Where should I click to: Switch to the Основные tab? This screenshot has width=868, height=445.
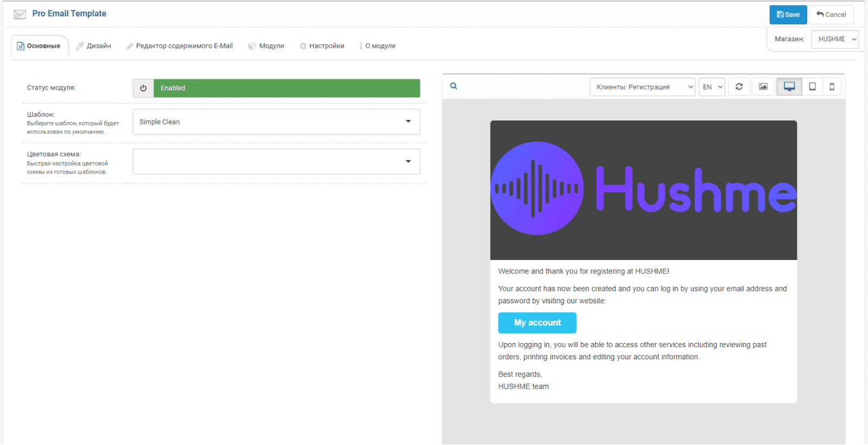(39, 46)
